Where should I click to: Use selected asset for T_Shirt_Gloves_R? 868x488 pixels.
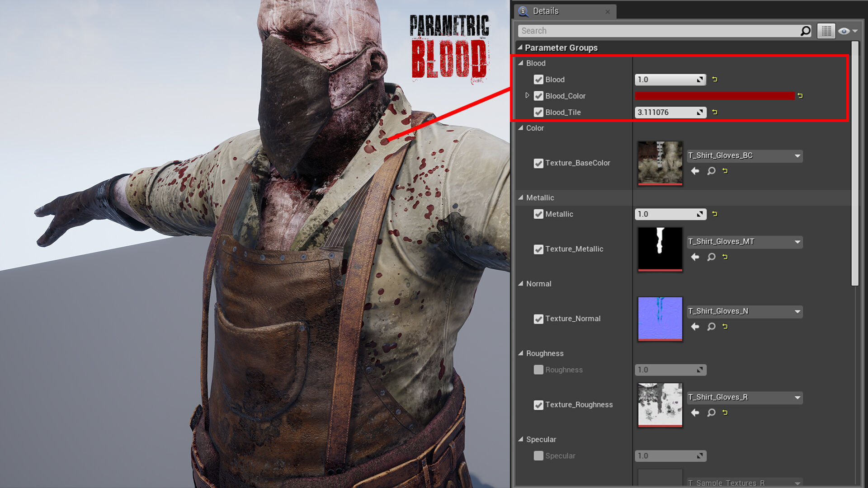(695, 413)
